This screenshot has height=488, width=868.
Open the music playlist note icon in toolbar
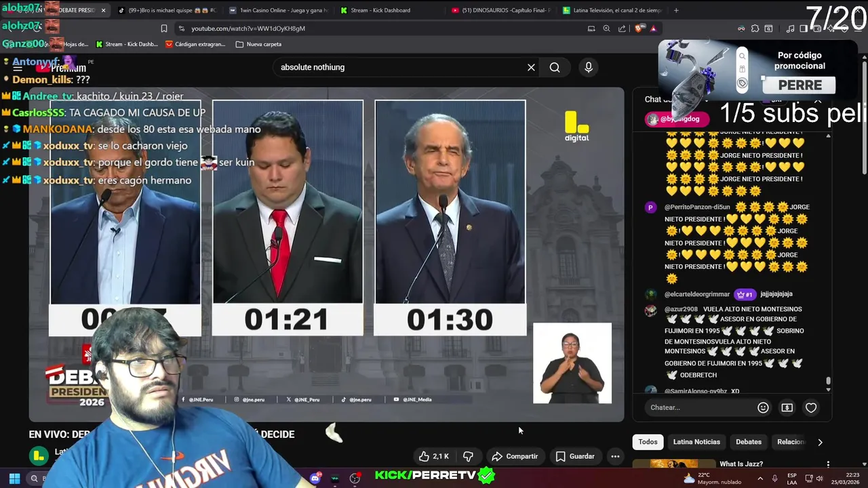pyautogui.click(x=790, y=28)
